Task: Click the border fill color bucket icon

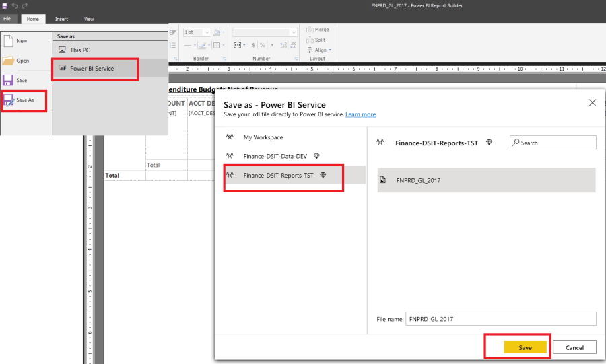Action: click(x=216, y=32)
